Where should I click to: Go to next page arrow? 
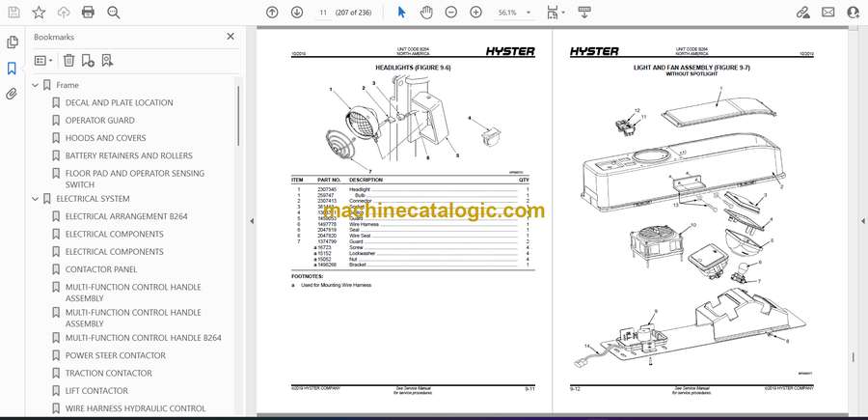[297, 13]
